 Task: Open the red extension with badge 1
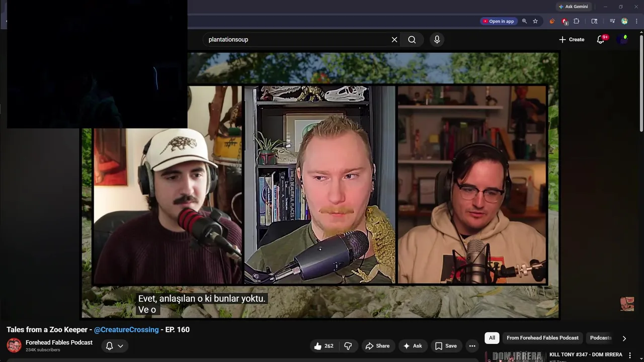point(565,21)
